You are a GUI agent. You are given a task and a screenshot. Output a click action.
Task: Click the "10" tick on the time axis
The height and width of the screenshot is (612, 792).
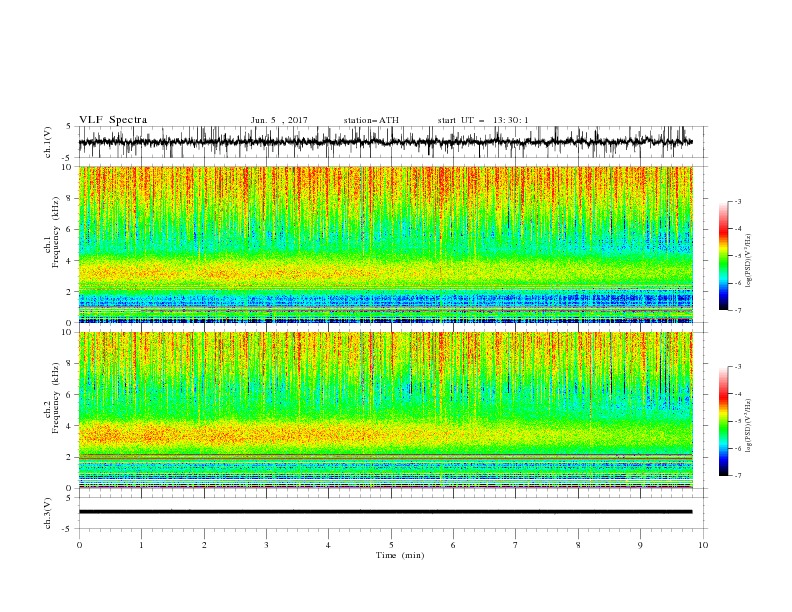(x=703, y=545)
